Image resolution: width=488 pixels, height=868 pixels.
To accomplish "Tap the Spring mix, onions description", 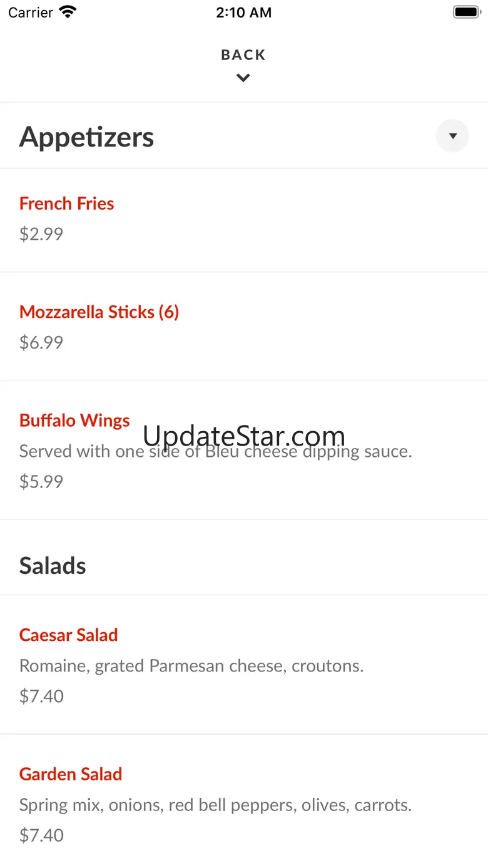I will click(215, 805).
